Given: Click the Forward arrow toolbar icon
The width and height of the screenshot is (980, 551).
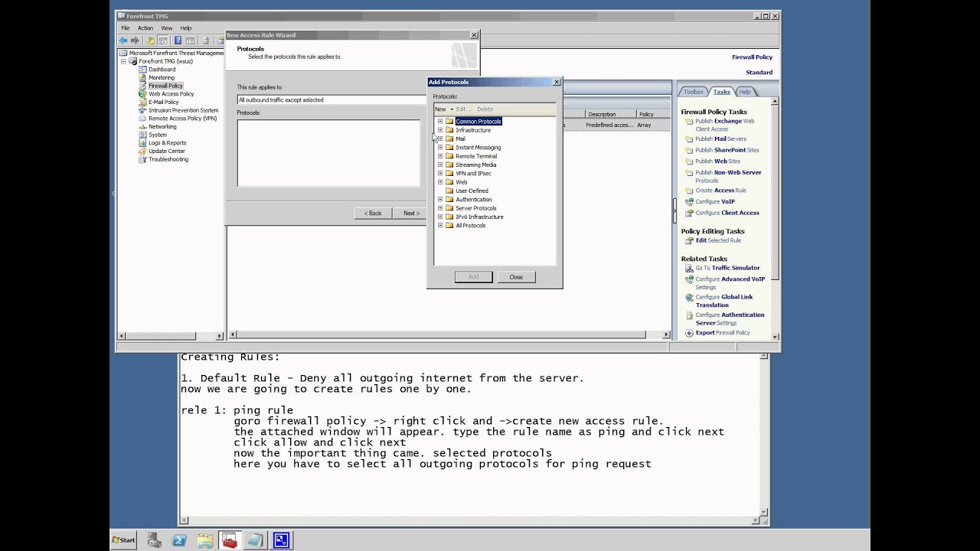Looking at the screenshot, I should coord(136,41).
